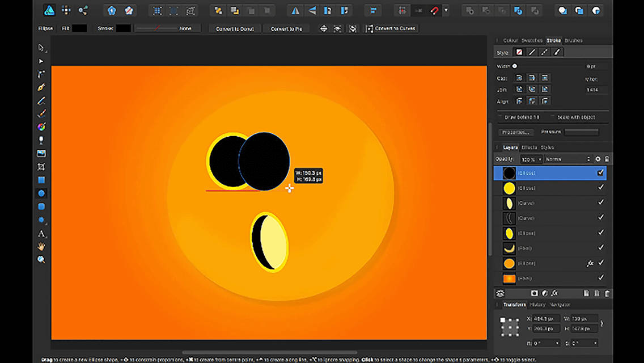Screen dimensions: 644x363
Task: Hide the selected black Ellipse layer
Action: click(600, 173)
